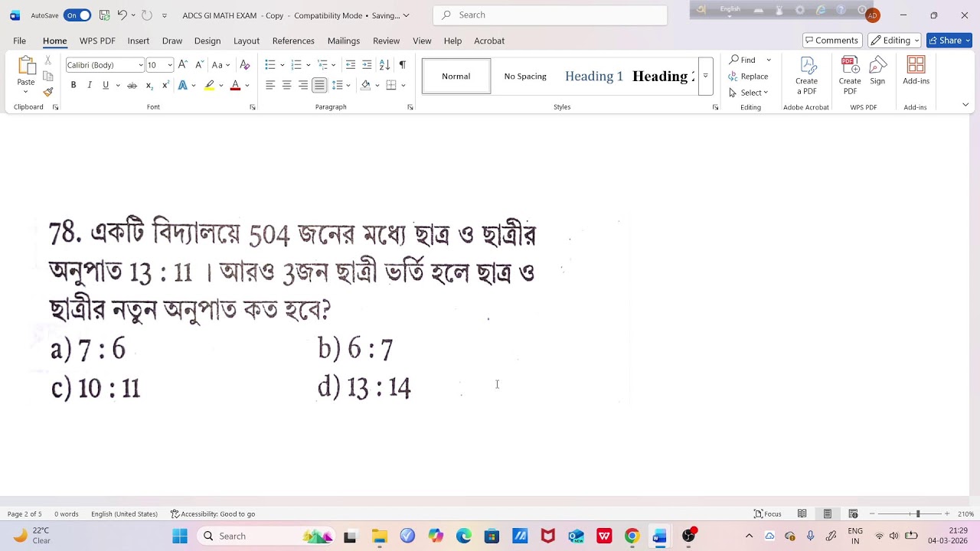Image resolution: width=980 pixels, height=551 pixels.
Task: Decrease font size with shrink icon
Action: coord(199,65)
